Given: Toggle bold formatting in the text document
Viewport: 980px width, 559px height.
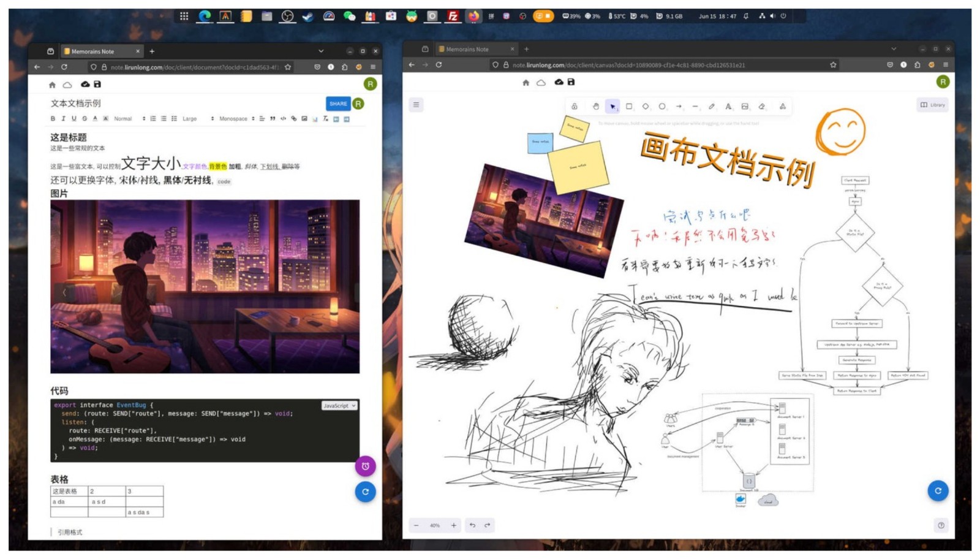Looking at the screenshot, I should click(53, 119).
